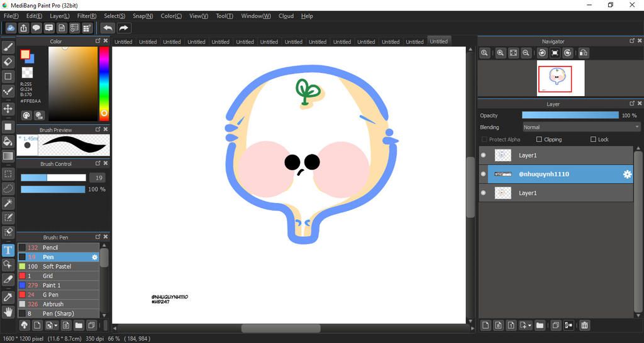Pick the Operation tool icon
Image resolution: width=644 pixels, height=343 pixels.
pyautogui.click(x=8, y=264)
